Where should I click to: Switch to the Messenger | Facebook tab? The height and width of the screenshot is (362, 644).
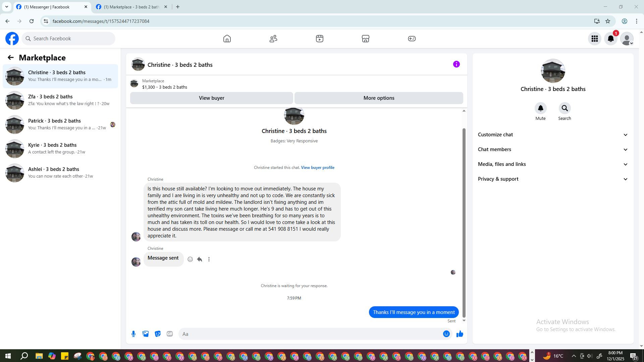click(x=52, y=7)
